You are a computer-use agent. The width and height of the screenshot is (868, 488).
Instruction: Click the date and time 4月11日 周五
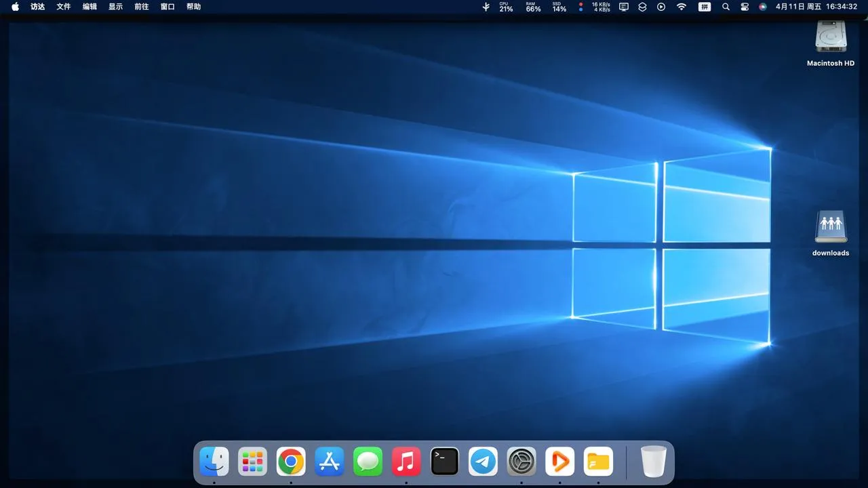tap(798, 7)
